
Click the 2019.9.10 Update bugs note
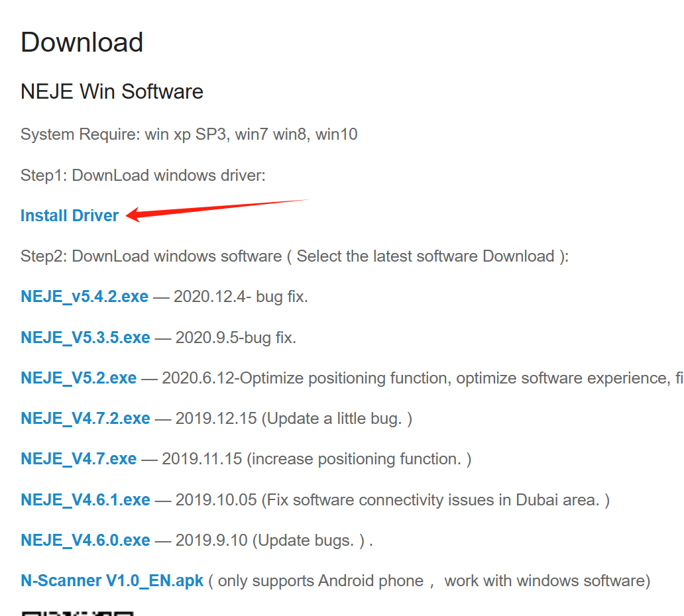coord(274,540)
